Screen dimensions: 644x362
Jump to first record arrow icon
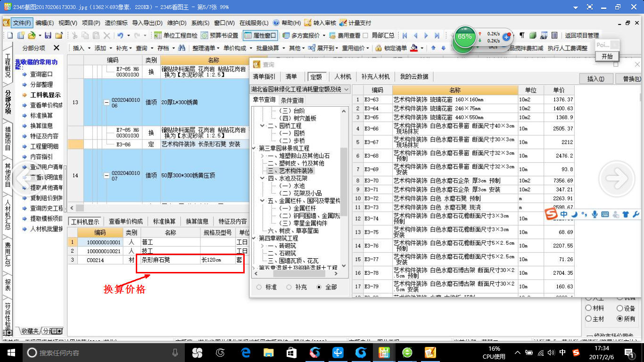pos(405,35)
